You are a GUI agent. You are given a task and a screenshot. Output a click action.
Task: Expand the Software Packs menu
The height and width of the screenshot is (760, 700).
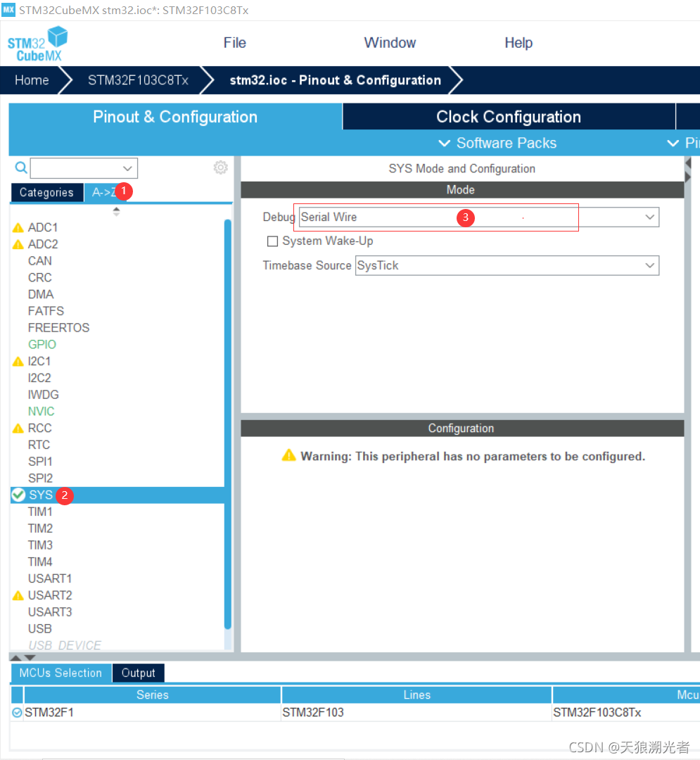coord(497,143)
